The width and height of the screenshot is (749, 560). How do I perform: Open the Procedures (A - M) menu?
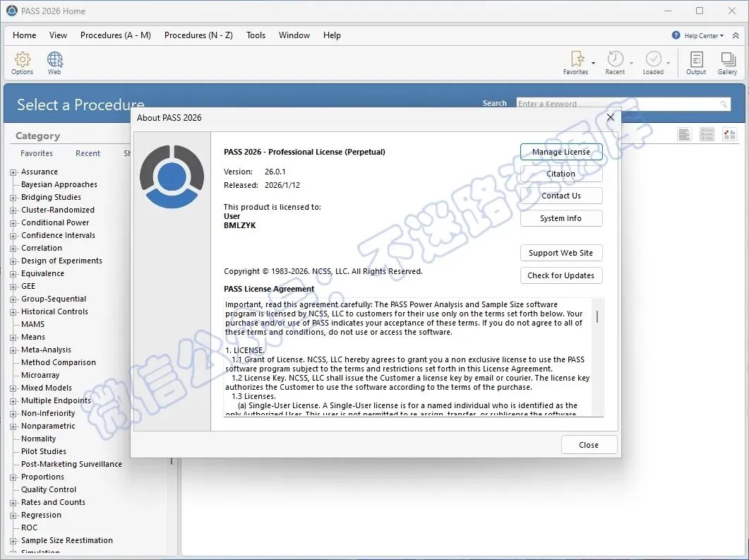[x=116, y=35]
